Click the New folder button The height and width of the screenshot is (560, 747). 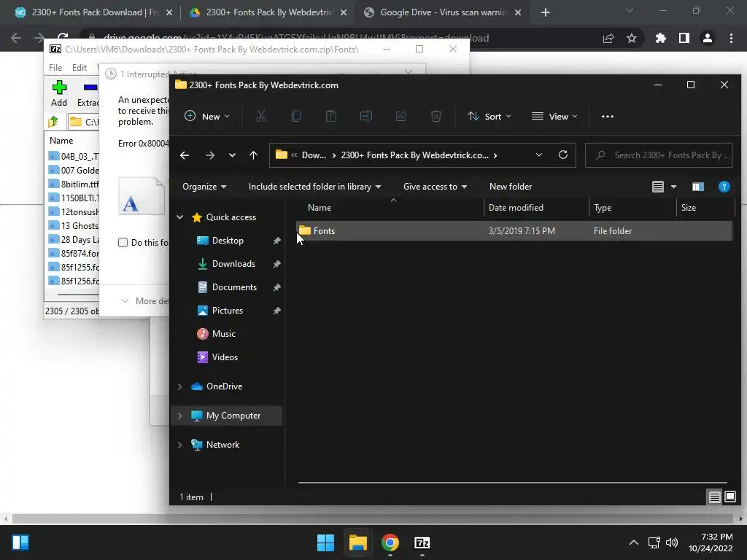pos(511,187)
